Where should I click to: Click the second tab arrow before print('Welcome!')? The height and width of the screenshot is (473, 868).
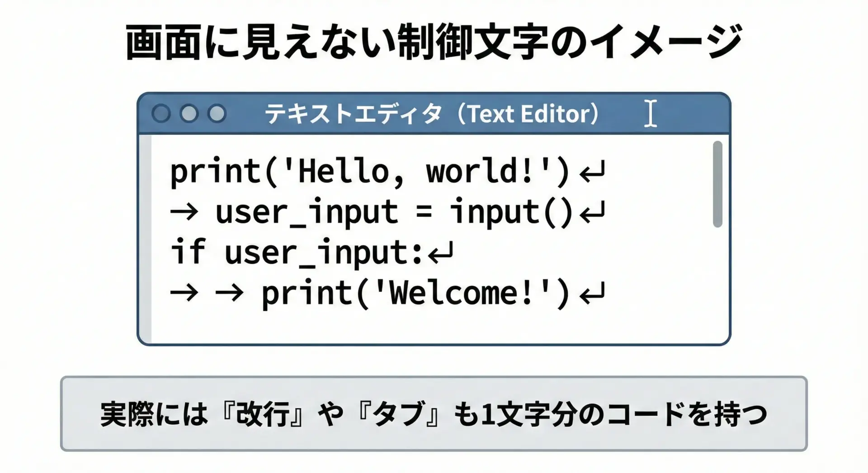point(230,293)
